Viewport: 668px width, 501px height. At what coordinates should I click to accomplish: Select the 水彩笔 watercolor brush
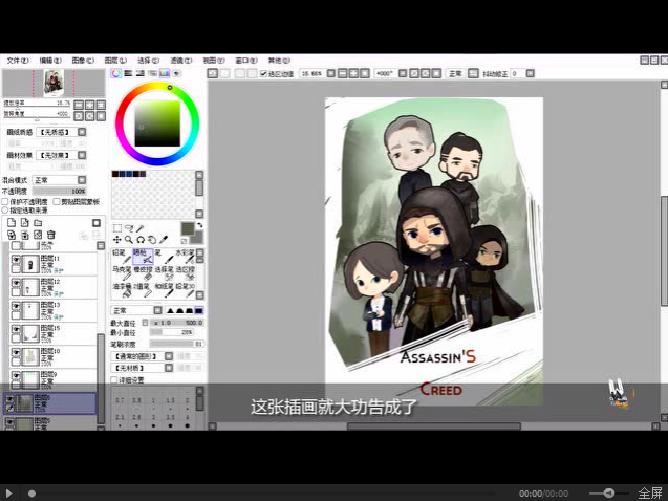pos(185,256)
